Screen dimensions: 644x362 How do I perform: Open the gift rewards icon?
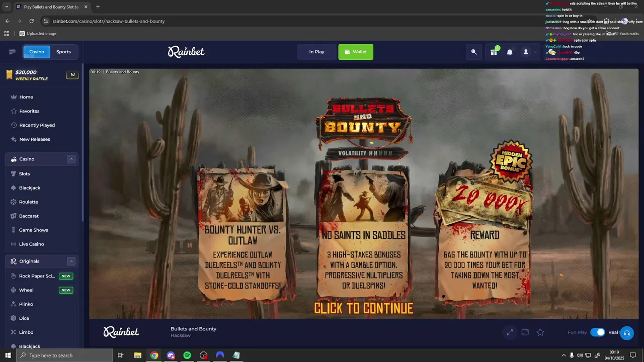click(x=494, y=52)
